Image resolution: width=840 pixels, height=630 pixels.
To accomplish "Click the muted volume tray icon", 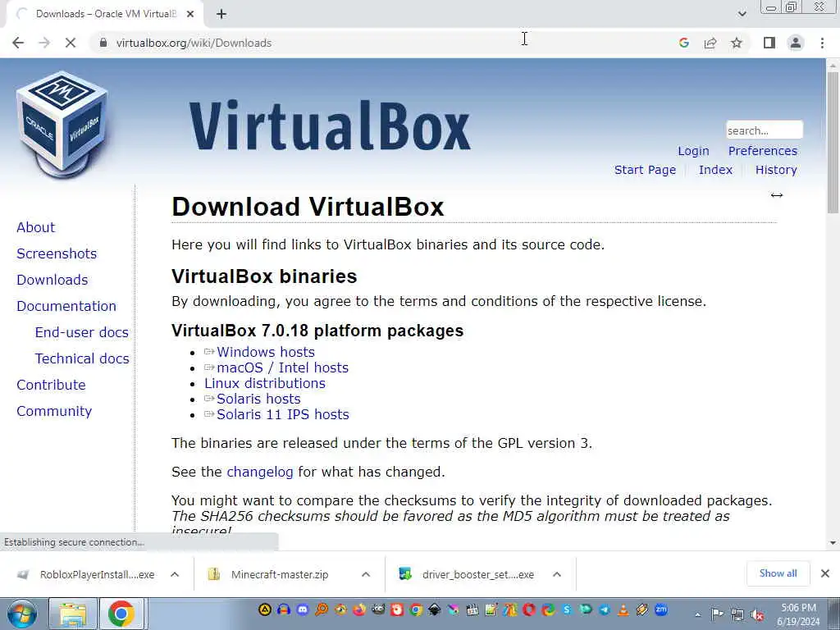I will point(757,615).
